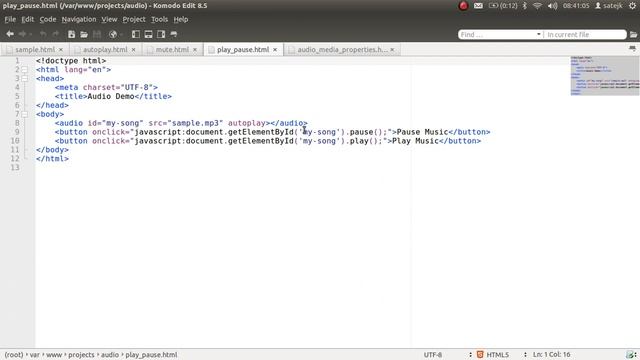Click the forward arrow toolbar icon

coord(23,34)
